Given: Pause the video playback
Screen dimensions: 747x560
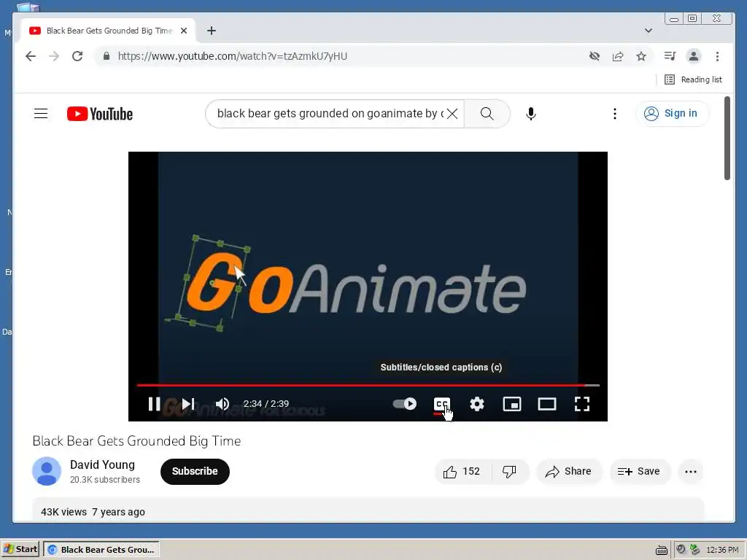Looking at the screenshot, I should click(154, 404).
